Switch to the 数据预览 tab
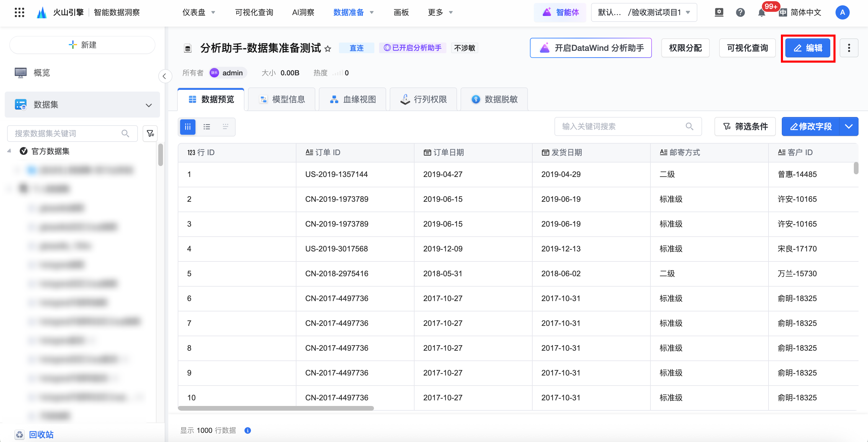The height and width of the screenshot is (442, 868). [211, 100]
